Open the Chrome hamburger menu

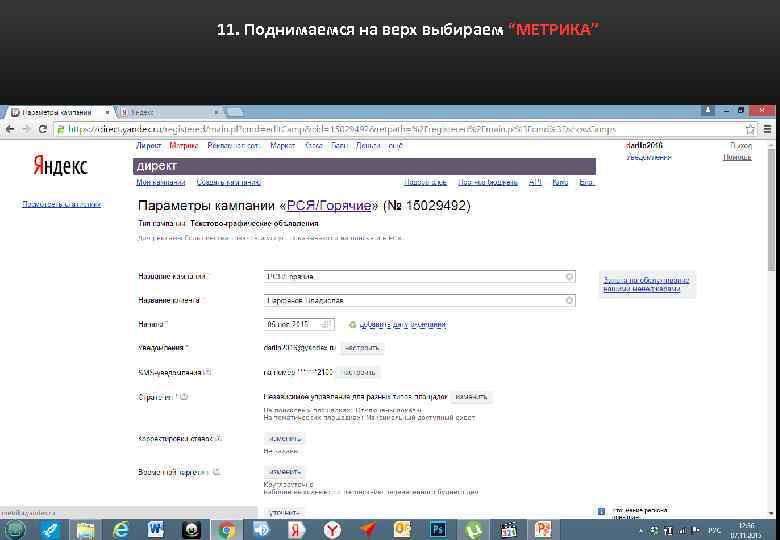point(768,129)
